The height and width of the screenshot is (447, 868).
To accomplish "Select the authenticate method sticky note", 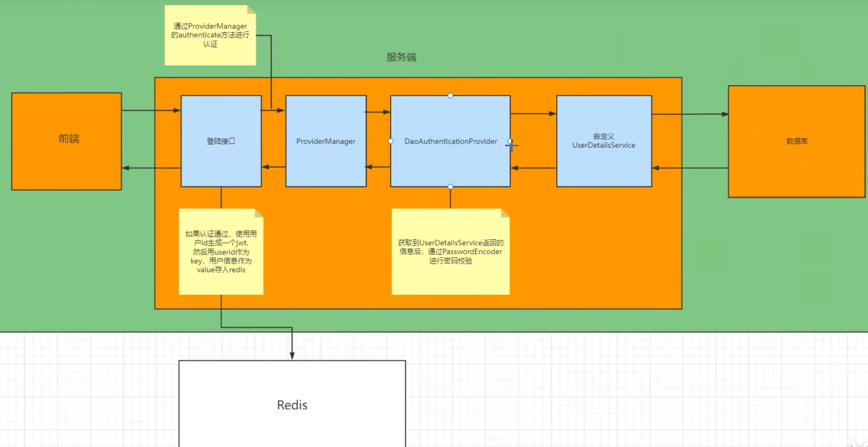I will coord(210,35).
